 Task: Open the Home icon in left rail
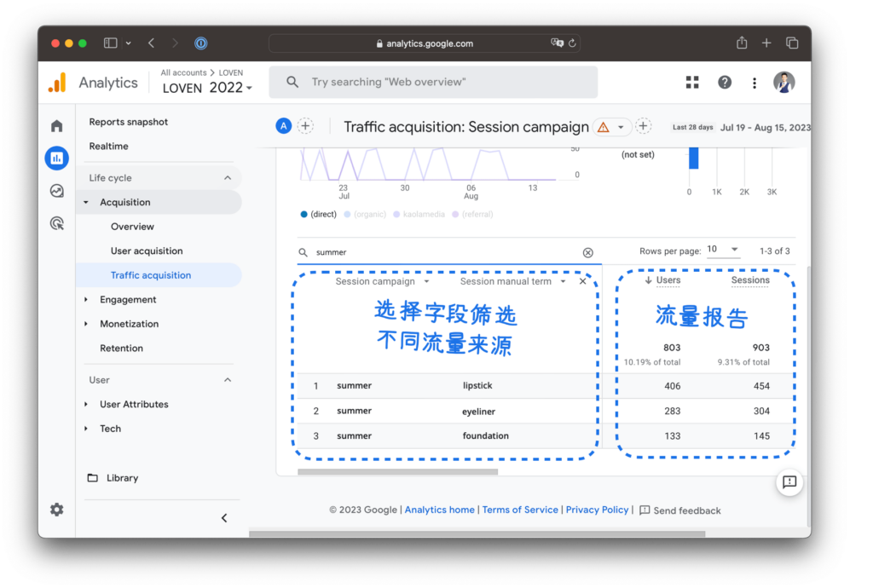pyautogui.click(x=57, y=126)
